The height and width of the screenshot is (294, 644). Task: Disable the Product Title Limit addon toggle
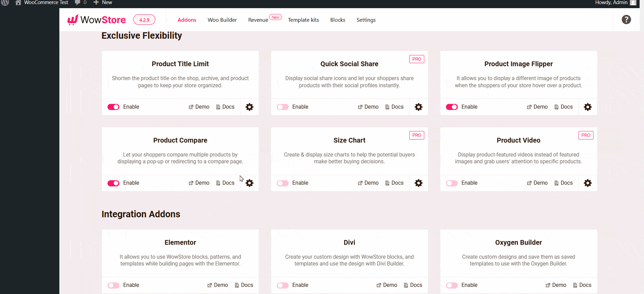click(113, 107)
